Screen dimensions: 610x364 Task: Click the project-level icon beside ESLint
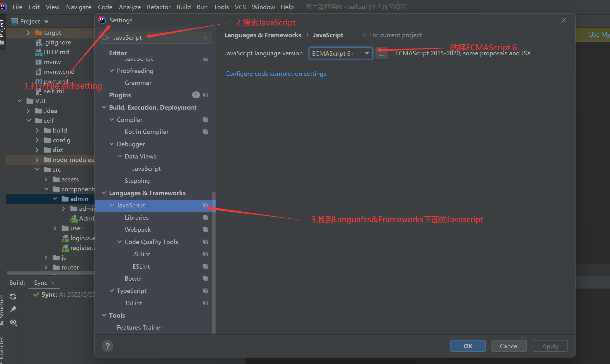205,266
